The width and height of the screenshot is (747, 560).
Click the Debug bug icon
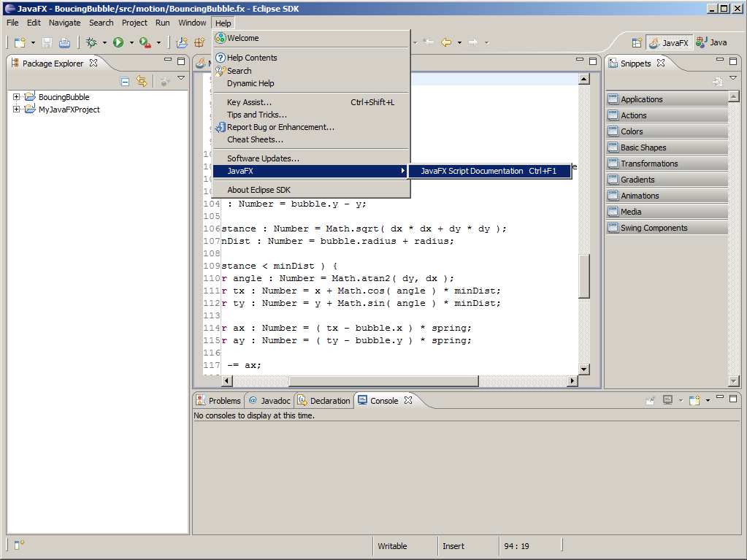point(92,42)
